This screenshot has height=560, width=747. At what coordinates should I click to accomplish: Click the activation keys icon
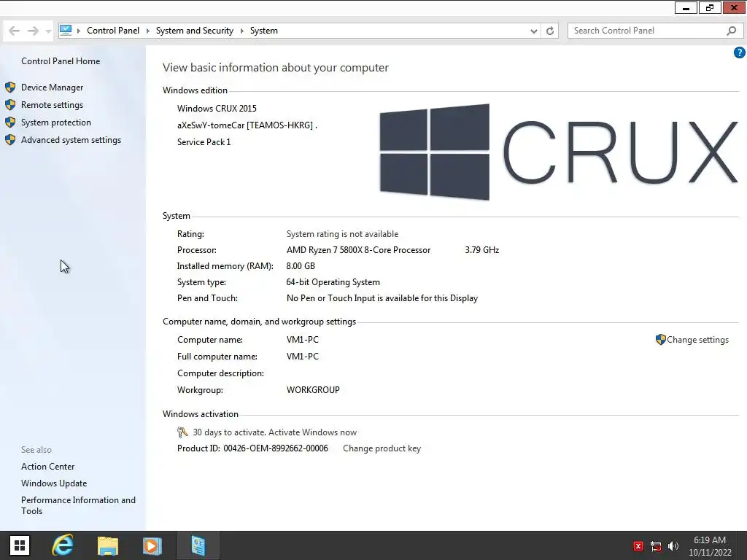182,432
